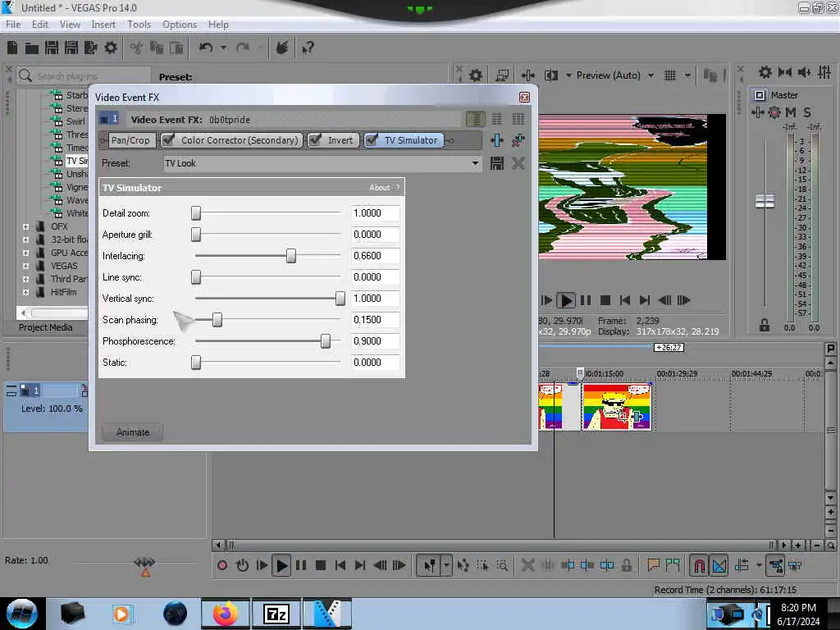Select the TV Simulator chain button

point(411,140)
